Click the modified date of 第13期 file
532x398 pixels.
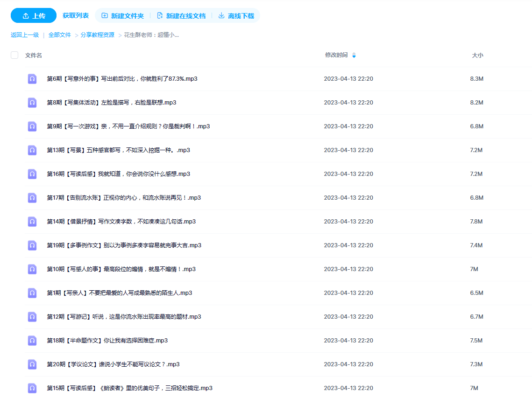pyautogui.click(x=348, y=150)
